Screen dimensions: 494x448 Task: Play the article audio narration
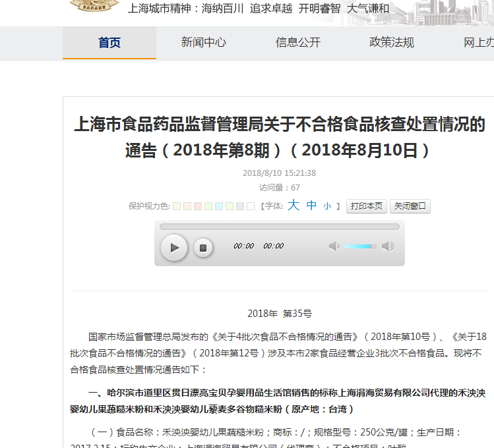tap(174, 248)
